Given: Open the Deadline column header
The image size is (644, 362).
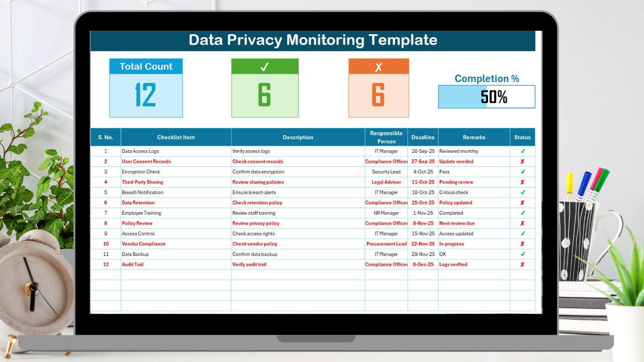Looking at the screenshot, I should 423,137.
